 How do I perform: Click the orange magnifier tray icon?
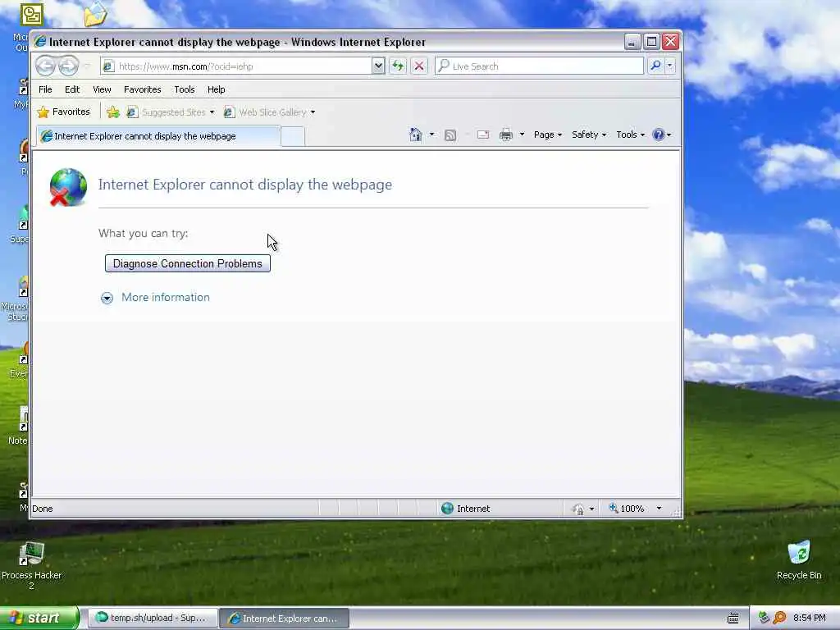point(779,618)
